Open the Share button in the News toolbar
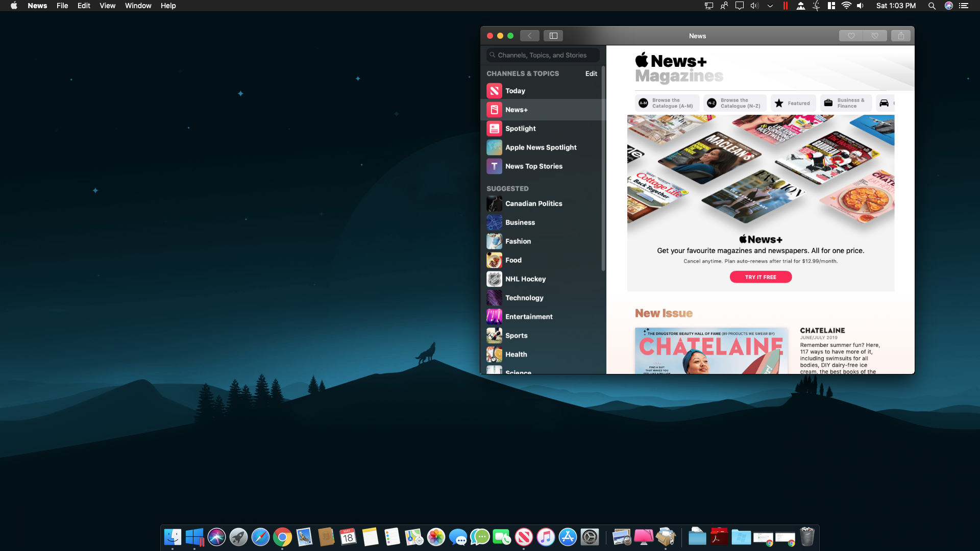 pos(901,36)
